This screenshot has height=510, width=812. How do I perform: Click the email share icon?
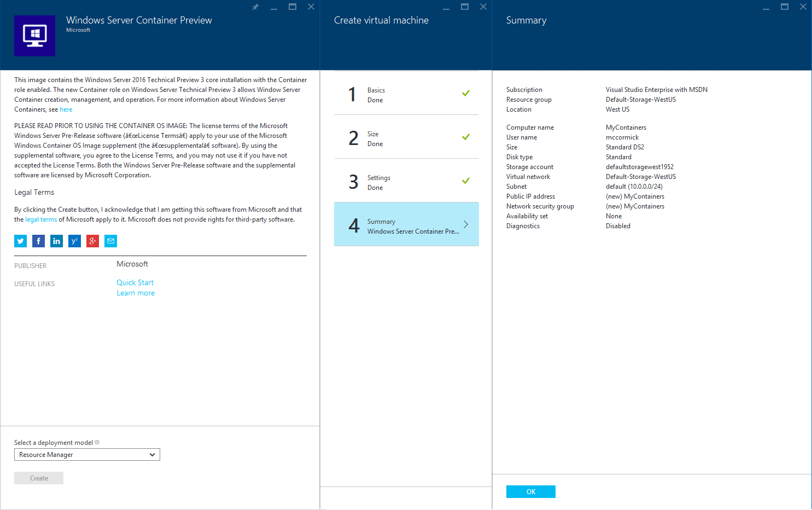(x=110, y=241)
